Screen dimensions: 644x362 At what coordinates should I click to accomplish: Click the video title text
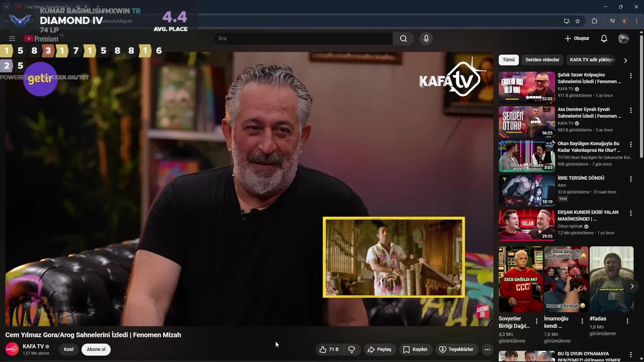93,335
